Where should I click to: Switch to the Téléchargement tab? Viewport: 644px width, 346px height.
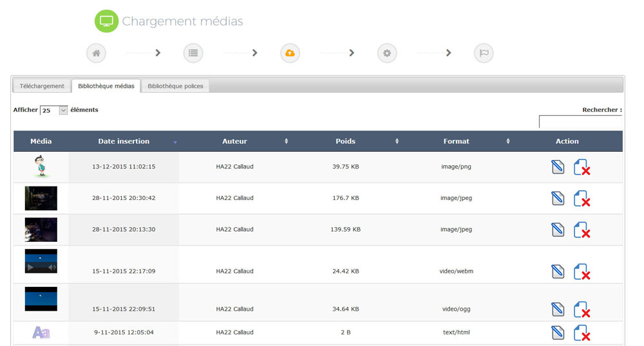pos(42,86)
